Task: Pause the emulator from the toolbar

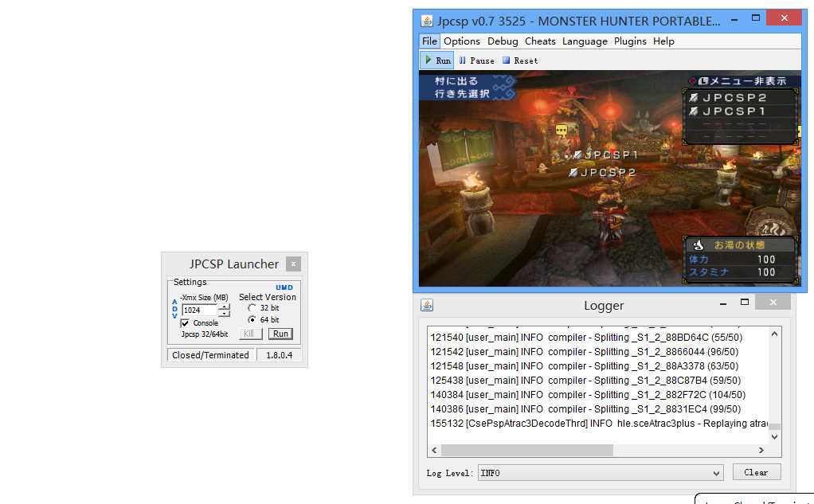Action: (x=476, y=61)
